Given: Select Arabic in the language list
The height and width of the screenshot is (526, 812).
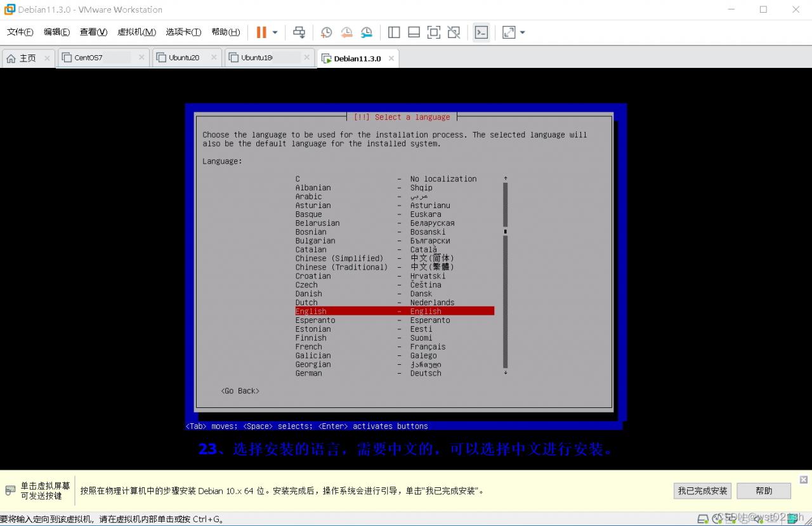Looking at the screenshot, I should [395, 197].
